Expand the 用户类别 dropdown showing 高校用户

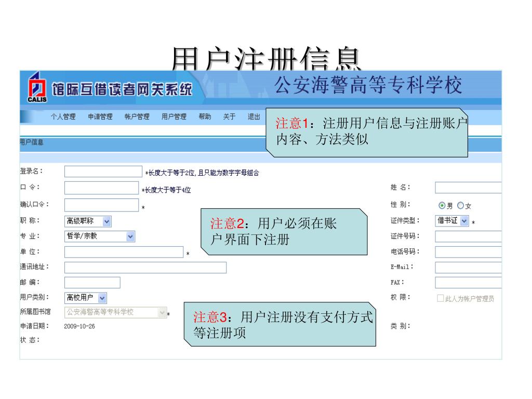(x=86, y=298)
